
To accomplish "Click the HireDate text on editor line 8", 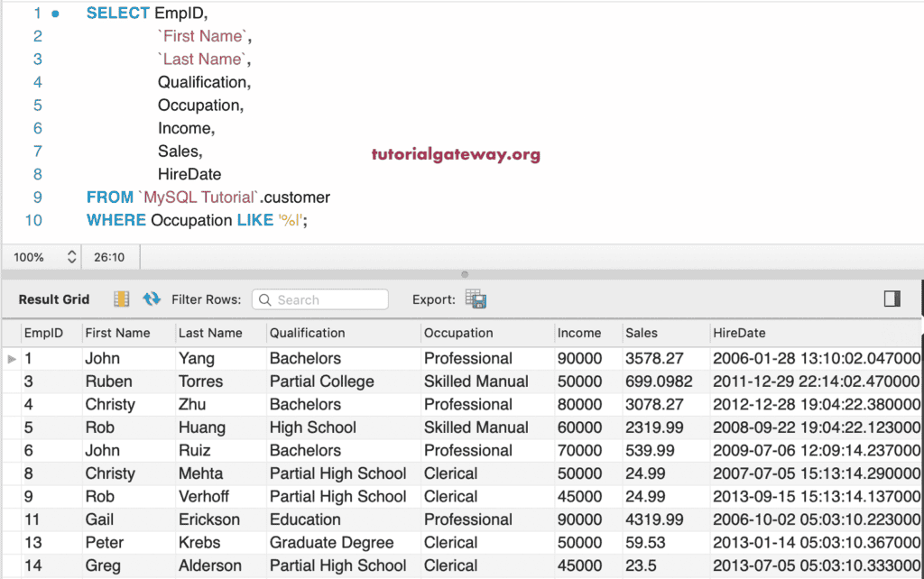I will coord(189,174).
